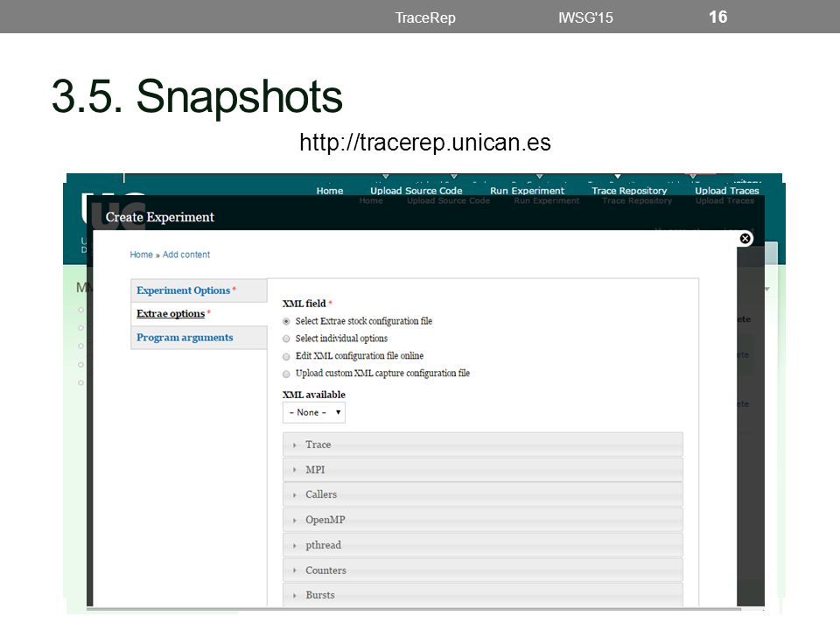Choose Select individual options radio button
The image size is (840, 630).
(x=286, y=339)
